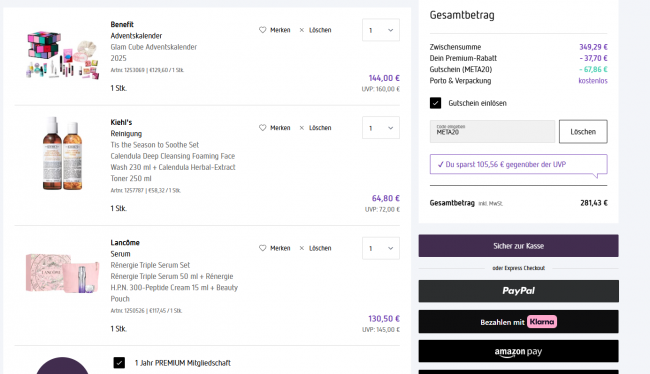Screen dimensions: 650x374
Task: Click kostenlos shipping value
Action: coord(593,80)
